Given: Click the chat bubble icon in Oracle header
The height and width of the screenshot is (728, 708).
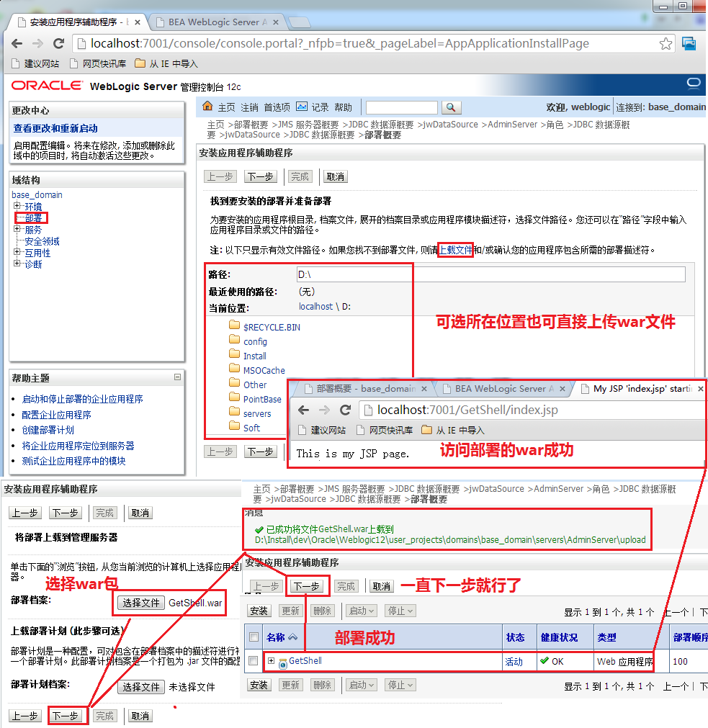Looking at the screenshot, I should coord(694,83).
